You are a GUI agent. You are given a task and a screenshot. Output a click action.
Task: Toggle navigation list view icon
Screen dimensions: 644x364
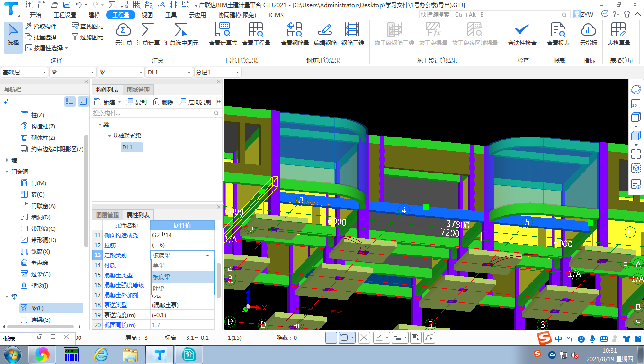point(70,101)
